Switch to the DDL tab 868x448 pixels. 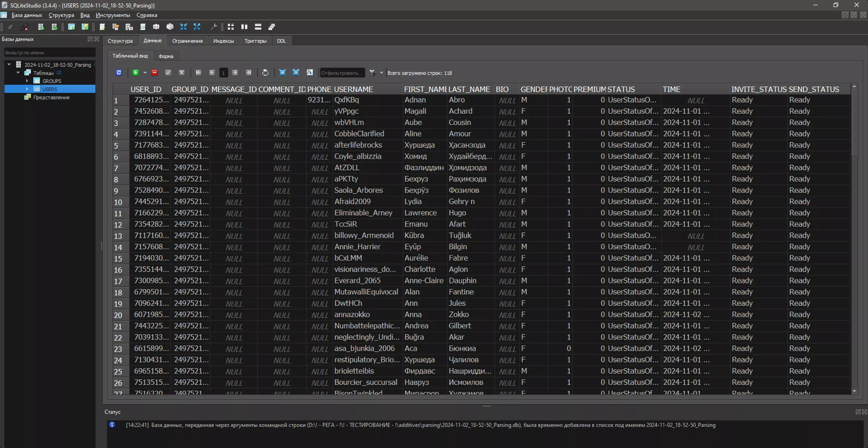click(x=281, y=41)
